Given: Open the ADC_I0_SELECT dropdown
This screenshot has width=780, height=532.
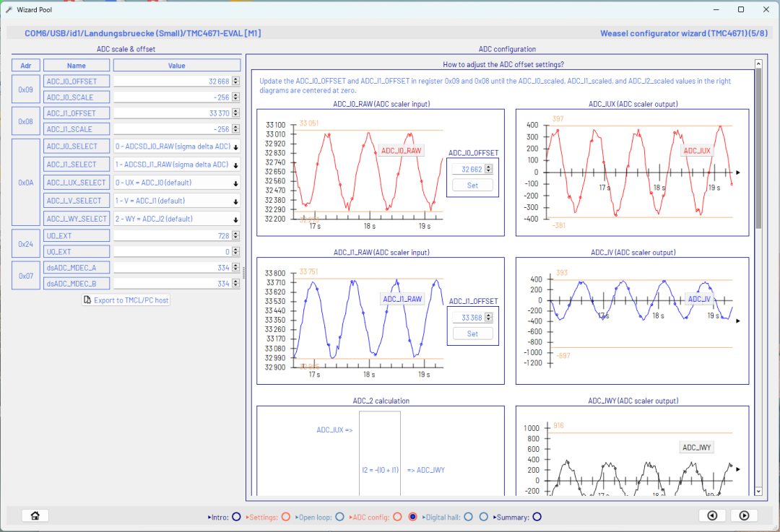Looking at the screenshot, I should pyautogui.click(x=236, y=146).
